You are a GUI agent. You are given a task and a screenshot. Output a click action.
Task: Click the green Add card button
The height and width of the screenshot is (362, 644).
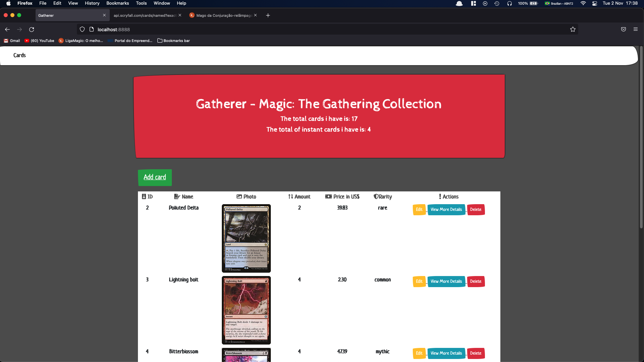(155, 177)
